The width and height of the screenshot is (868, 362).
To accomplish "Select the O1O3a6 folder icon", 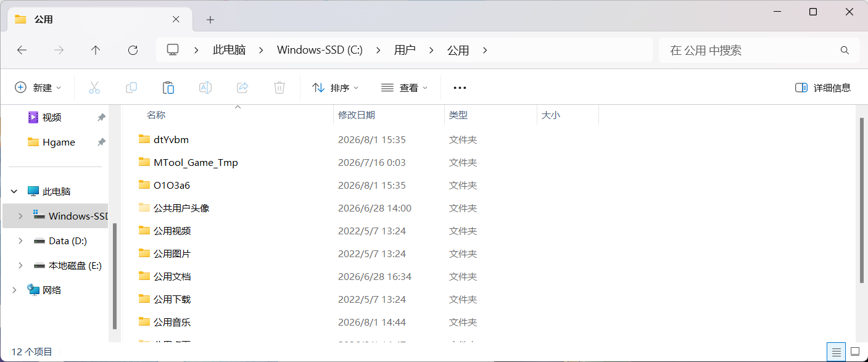I will 144,185.
